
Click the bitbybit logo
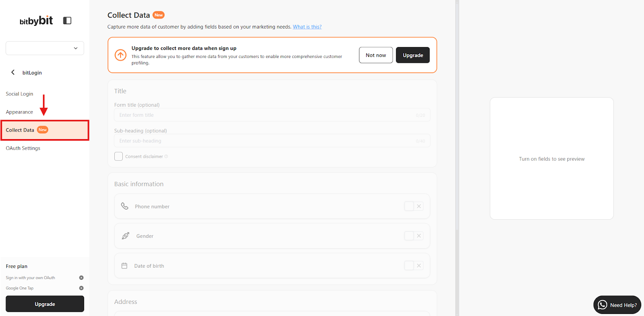point(36,21)
